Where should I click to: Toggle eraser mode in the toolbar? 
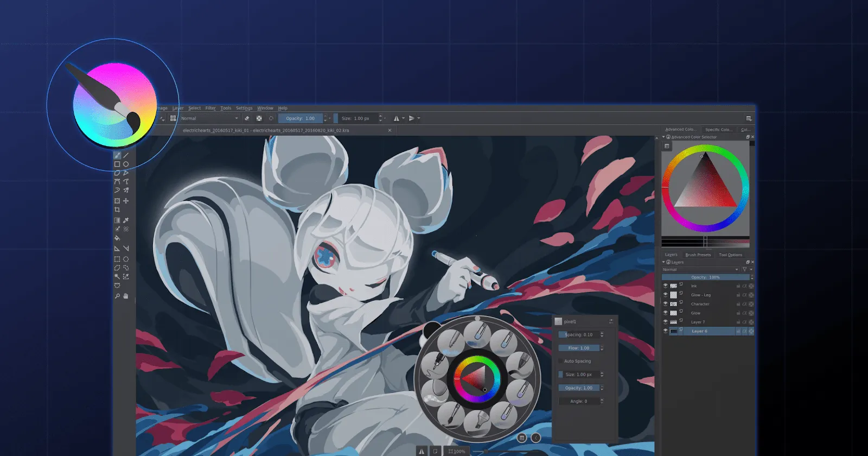[x=247, y=118]
